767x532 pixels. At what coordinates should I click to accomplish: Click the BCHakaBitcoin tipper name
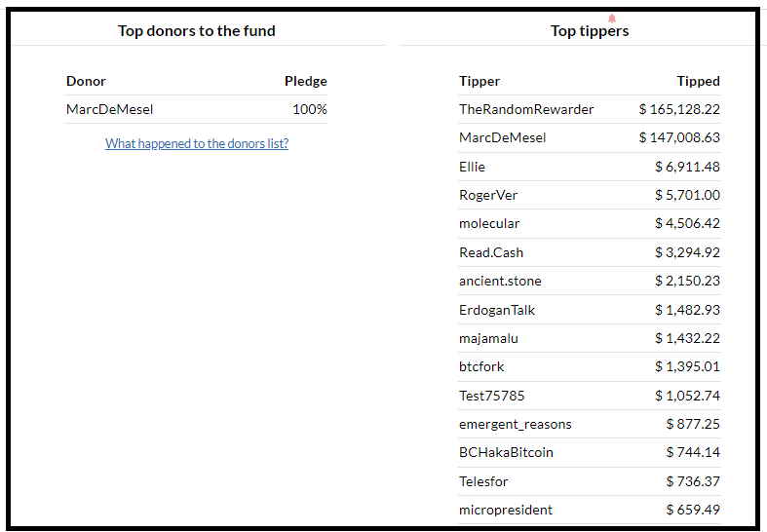point(506,452)
